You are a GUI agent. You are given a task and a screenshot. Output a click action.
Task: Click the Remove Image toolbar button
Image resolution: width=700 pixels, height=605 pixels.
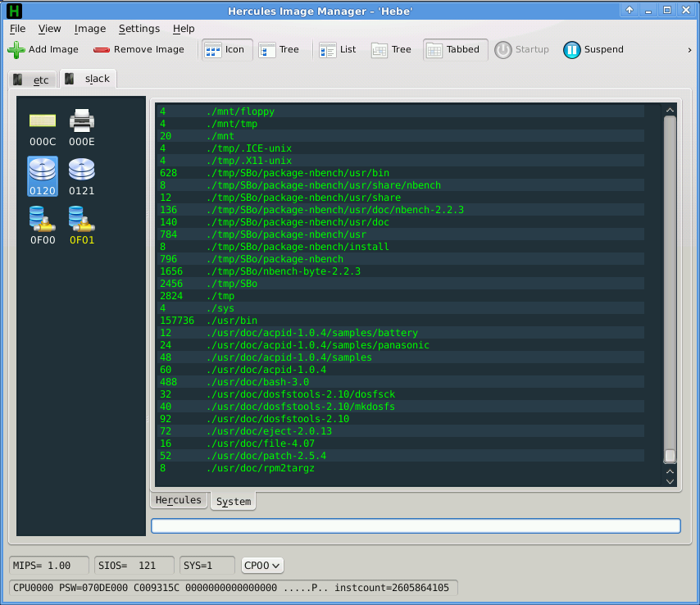point(139,49)
